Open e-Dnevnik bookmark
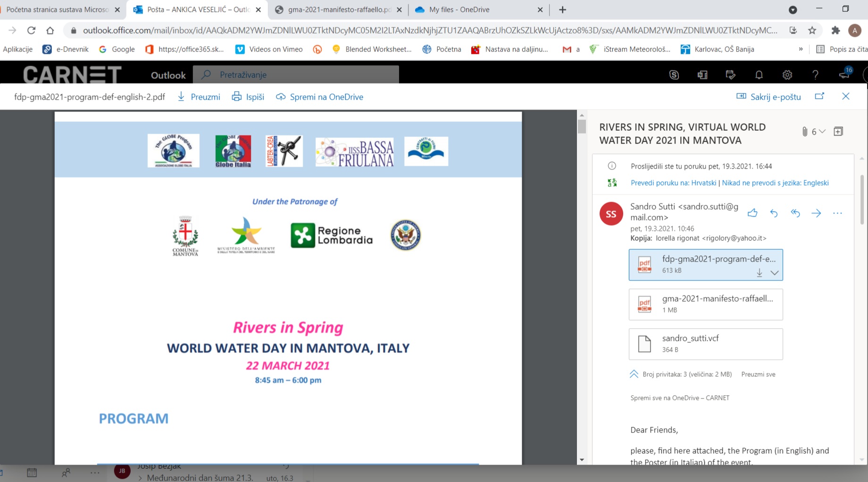 [66, 49]
